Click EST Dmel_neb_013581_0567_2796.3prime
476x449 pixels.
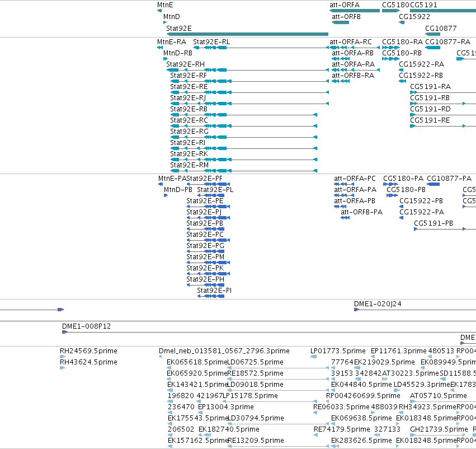(161, 357)
